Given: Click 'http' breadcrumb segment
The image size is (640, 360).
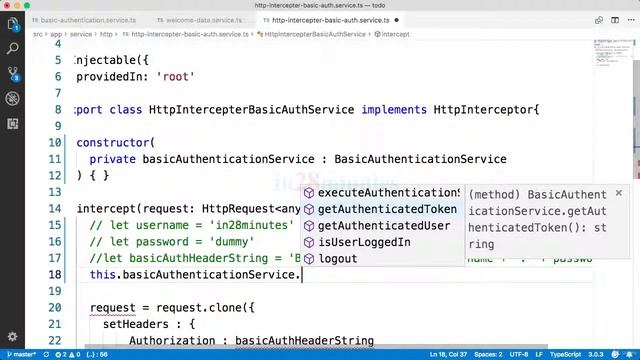Looking at the screenshot, I should pos(106,34).
